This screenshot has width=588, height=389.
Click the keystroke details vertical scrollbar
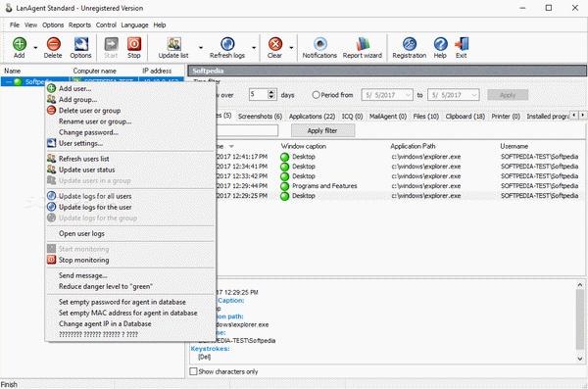[x=579, y=321]
